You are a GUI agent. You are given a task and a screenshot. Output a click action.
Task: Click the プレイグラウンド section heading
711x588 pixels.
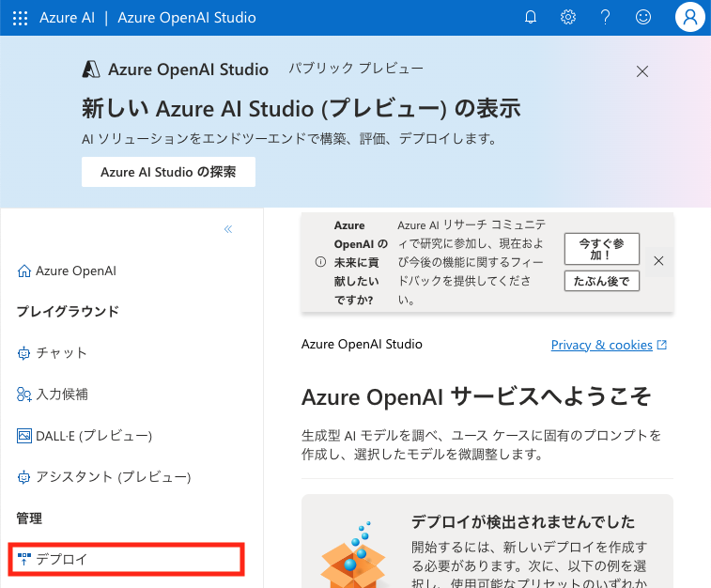[68, 312]
